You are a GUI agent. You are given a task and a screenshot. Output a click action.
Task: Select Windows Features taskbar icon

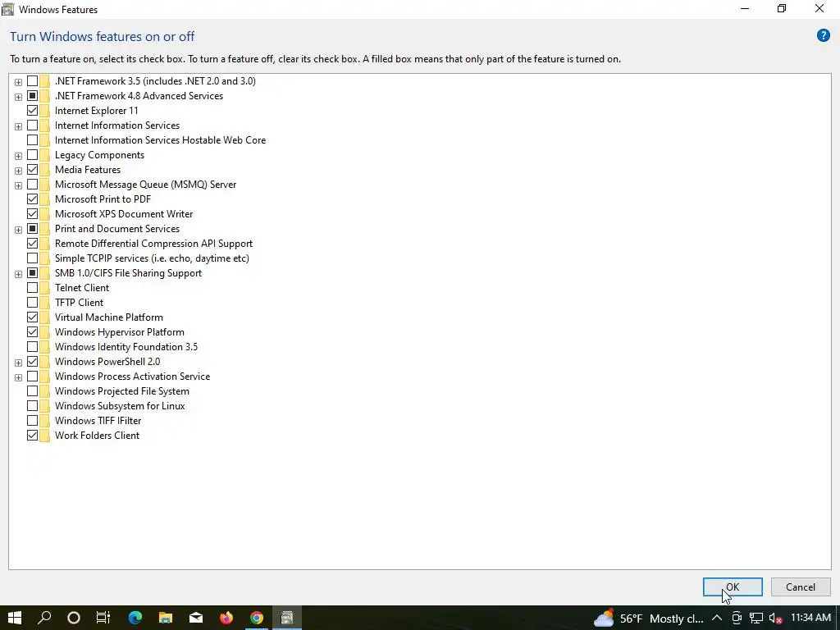(287, 618)
